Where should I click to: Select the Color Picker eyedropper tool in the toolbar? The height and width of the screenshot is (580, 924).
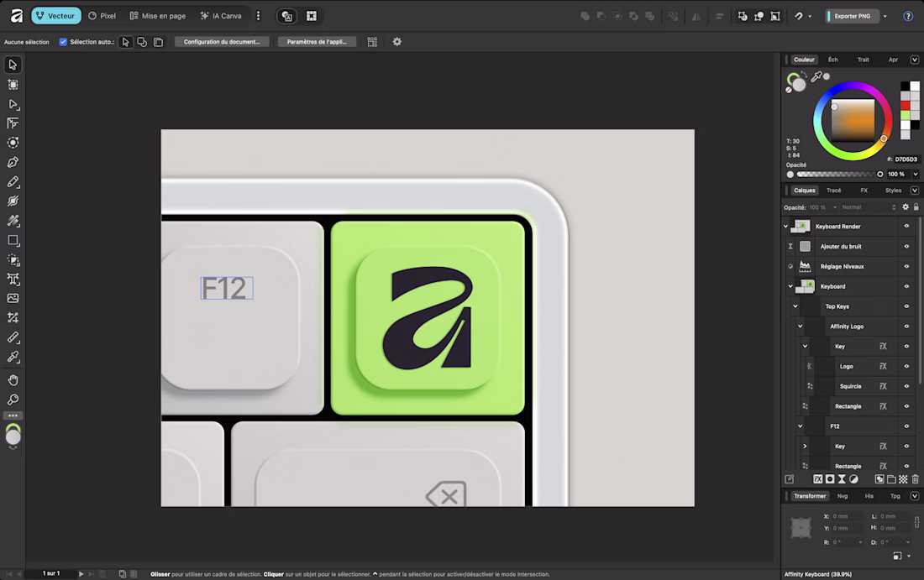point(13,357)
